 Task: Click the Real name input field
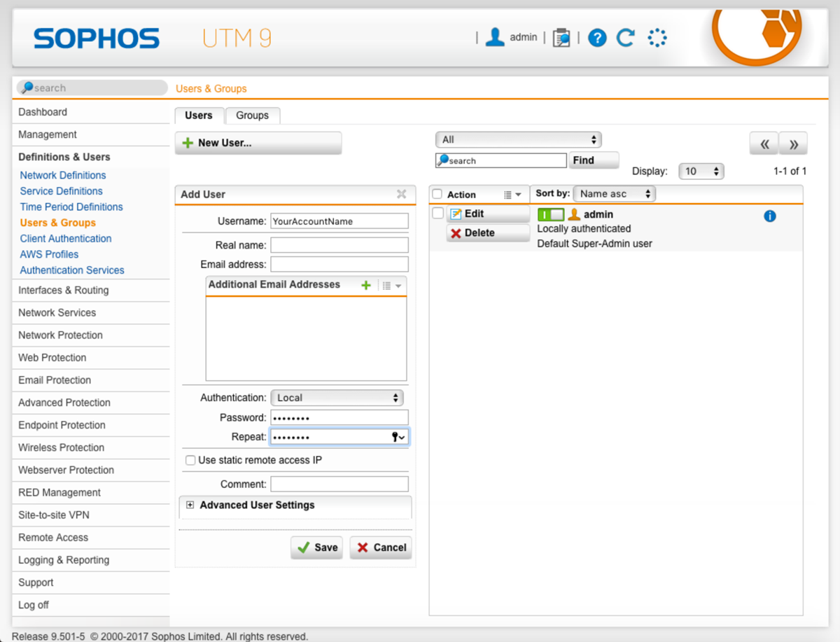coord(339,245)
